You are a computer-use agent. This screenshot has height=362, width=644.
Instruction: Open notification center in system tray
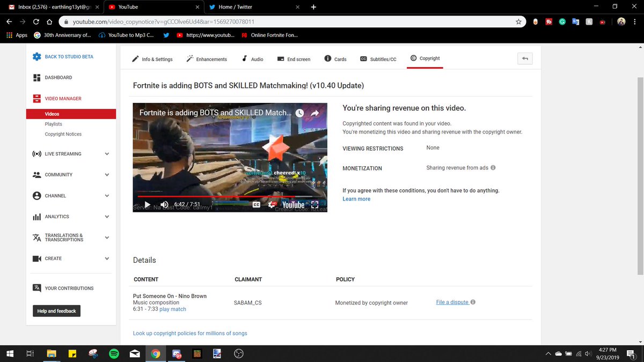[x=631, y=354]
